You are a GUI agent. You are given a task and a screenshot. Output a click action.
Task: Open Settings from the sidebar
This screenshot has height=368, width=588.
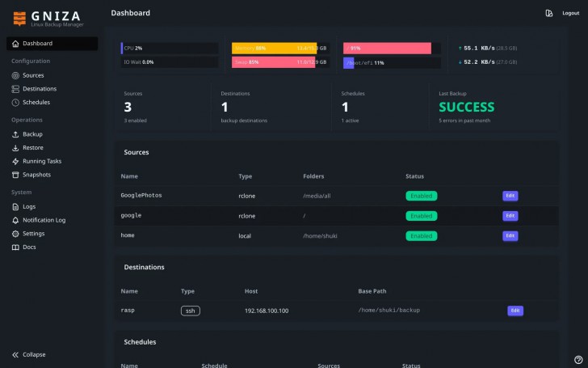point(52,234)
